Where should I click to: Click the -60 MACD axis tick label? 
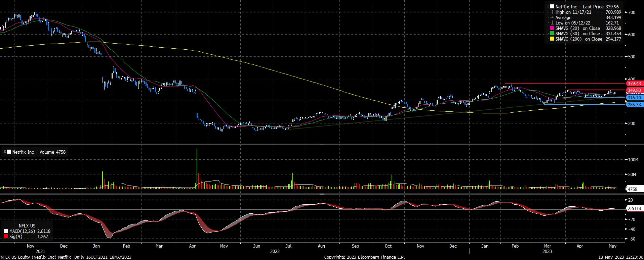[631, 239]
